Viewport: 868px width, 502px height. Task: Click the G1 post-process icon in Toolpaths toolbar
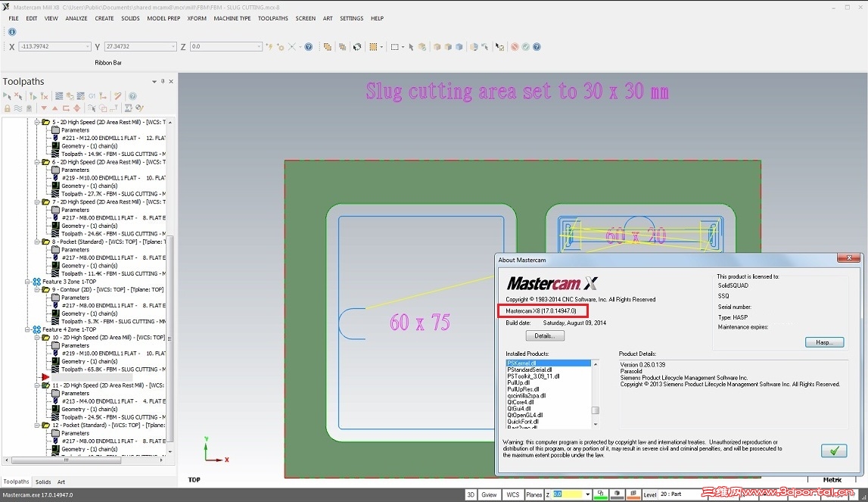point(92,96)
